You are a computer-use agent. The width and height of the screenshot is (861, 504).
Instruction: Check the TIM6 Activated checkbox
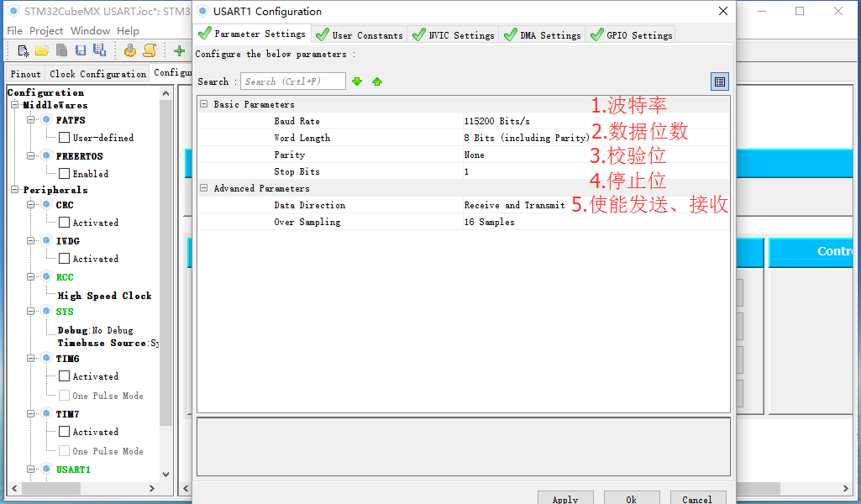(64, 376)
